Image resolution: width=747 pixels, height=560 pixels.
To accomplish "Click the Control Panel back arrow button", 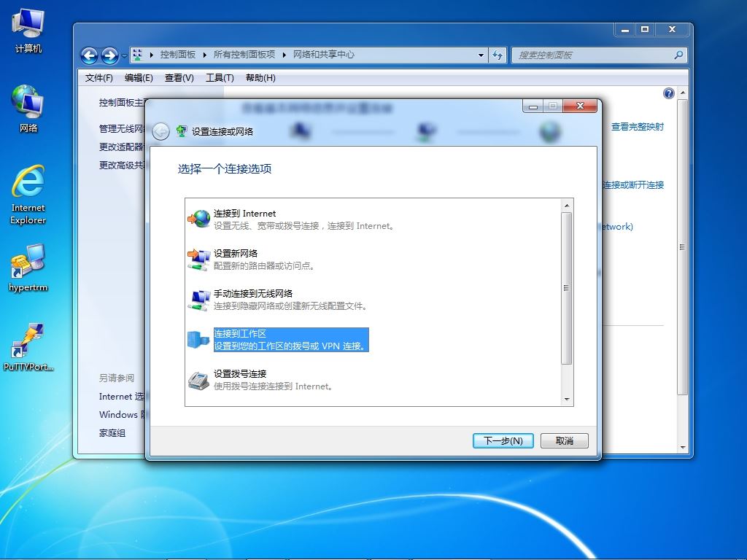I will tap(89, 55).
